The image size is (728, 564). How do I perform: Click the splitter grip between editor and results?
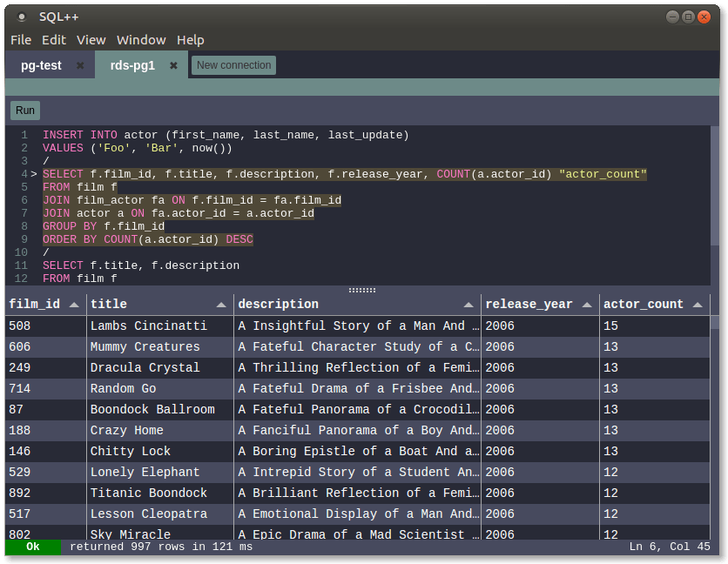tap(362, 290)
